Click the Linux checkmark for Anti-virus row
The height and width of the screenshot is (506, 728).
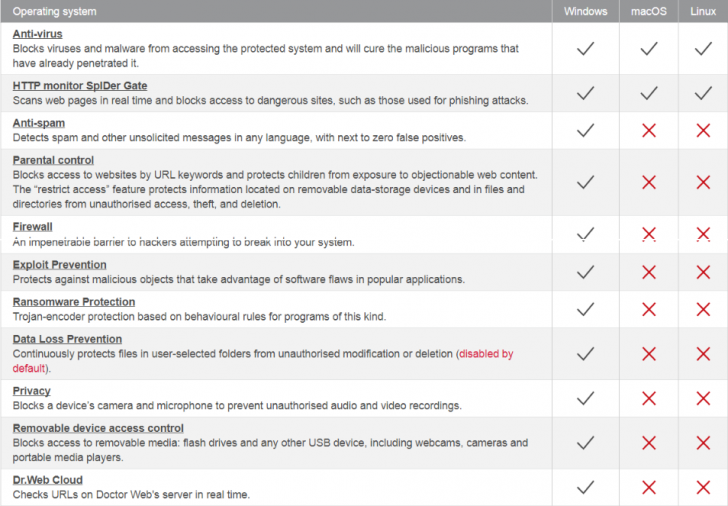click(703, 48)
